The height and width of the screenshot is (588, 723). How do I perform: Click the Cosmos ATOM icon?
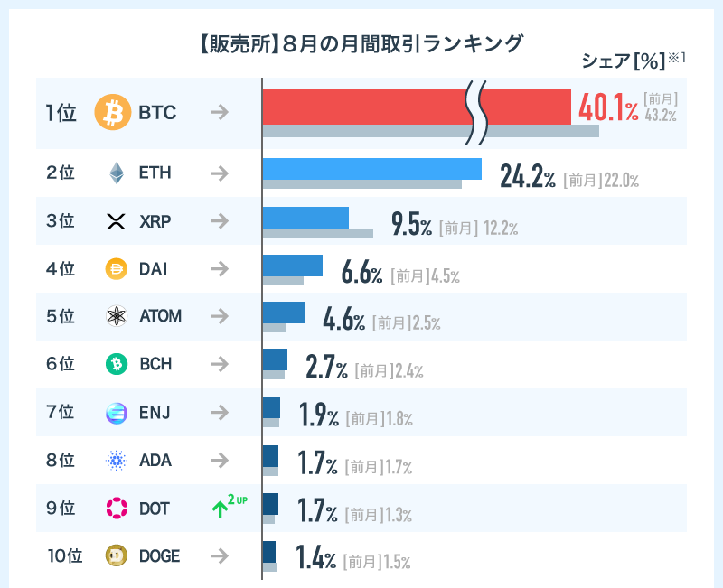tap(116, 316)
